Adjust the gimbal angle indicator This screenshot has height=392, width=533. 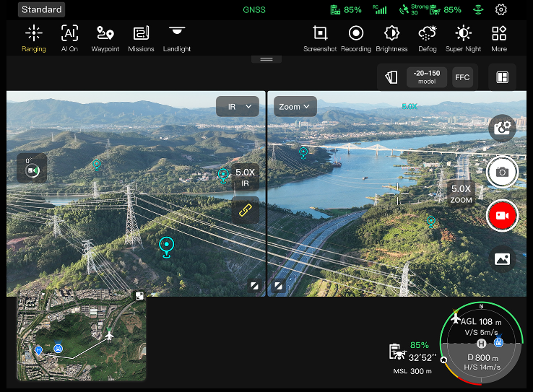(32, 167)
